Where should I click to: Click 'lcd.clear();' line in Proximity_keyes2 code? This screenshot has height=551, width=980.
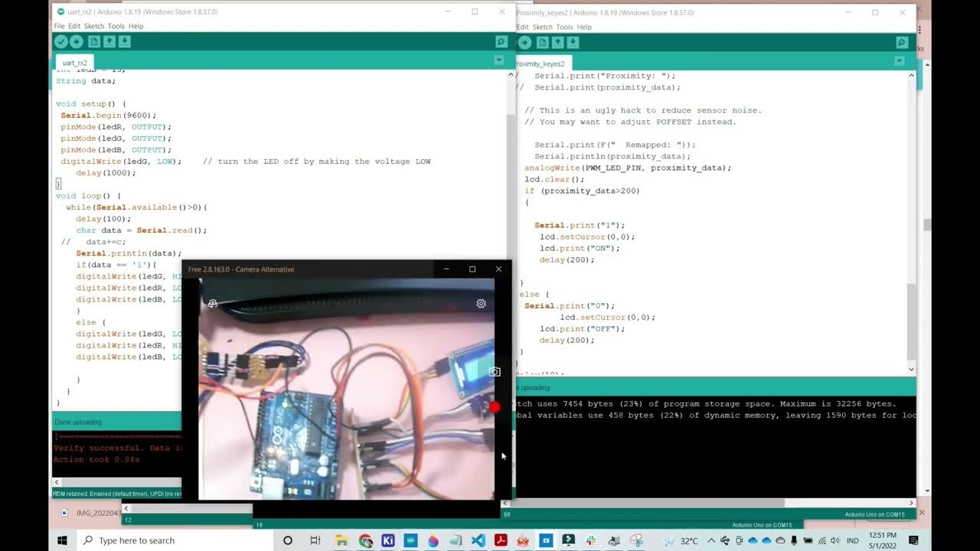click(554, 179)
